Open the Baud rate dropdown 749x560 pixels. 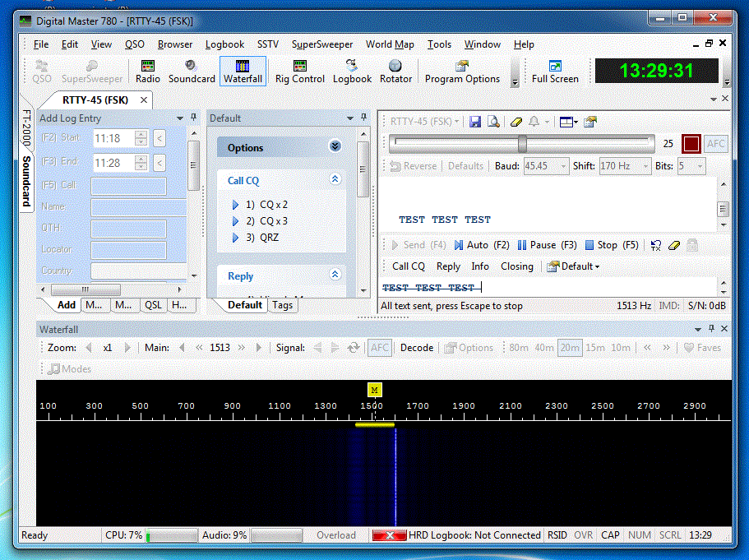pyautogui.click(x=563, y=166)
